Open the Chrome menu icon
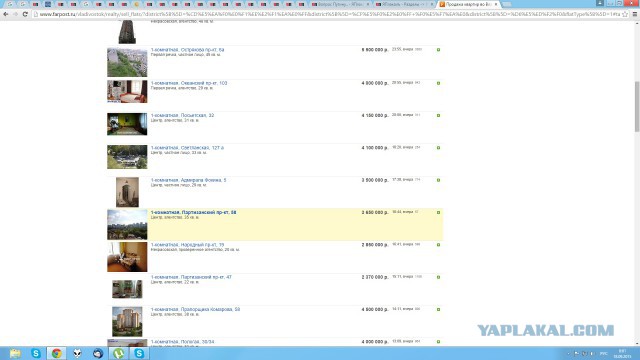This screenshot has width=640, height=360. (635, 14)
